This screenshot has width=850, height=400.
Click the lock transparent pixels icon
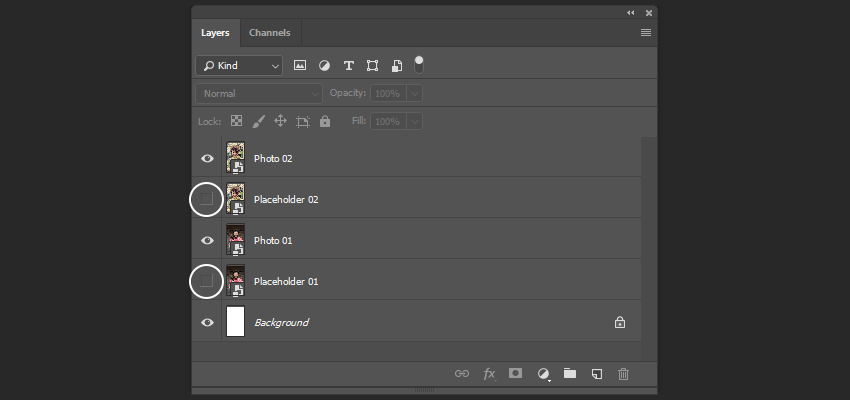pyautogui.click(x=237, y=121)
